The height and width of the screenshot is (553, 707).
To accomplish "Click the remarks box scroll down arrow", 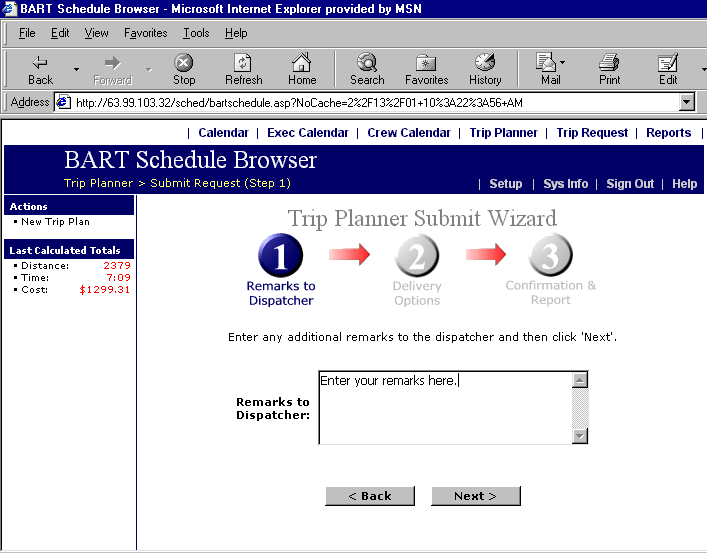I will [x=579, y=436].
